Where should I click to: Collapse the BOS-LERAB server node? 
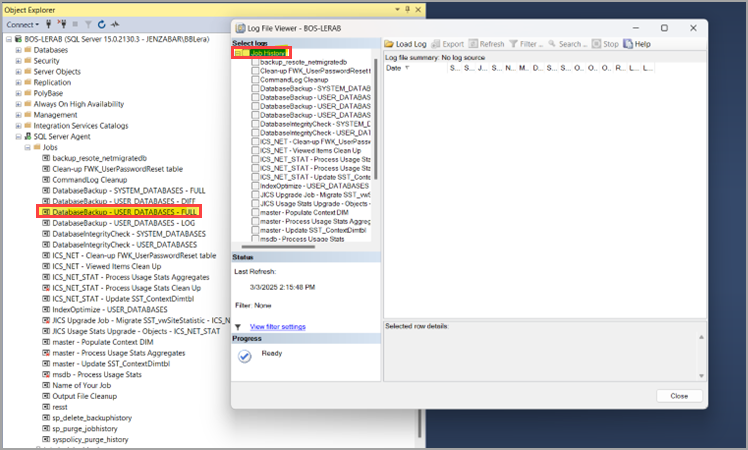[x=9, y=39]
